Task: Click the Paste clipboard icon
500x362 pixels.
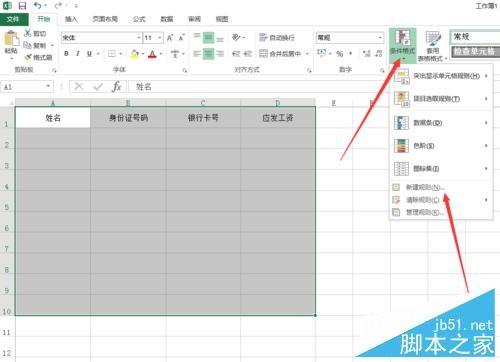Action: point(11,39)
